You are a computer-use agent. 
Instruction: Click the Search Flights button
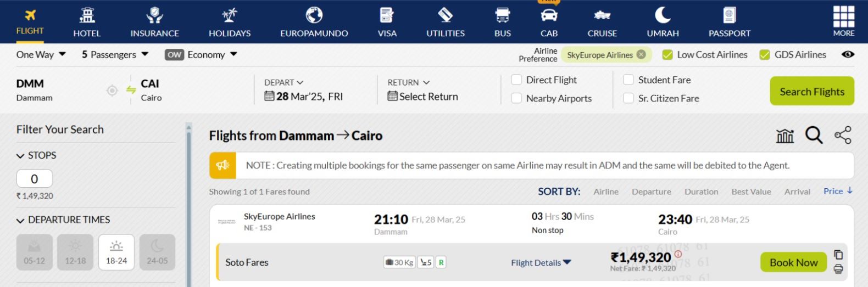click(x=811, y=91)
